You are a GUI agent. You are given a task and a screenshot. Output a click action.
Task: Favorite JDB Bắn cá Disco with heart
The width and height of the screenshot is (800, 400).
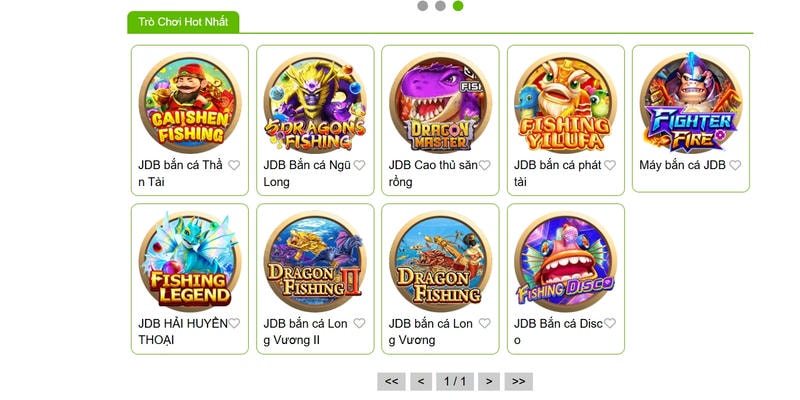click(x=610, y=323)
